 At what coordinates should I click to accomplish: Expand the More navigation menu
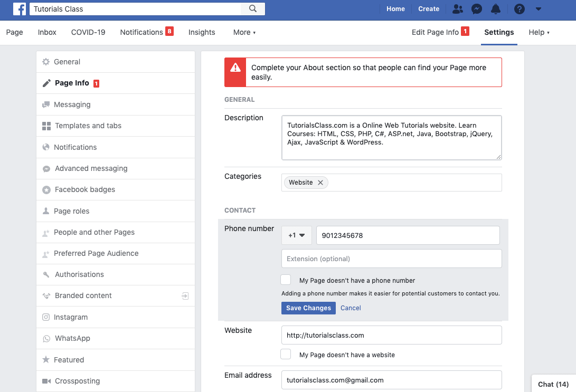point(244,32)
